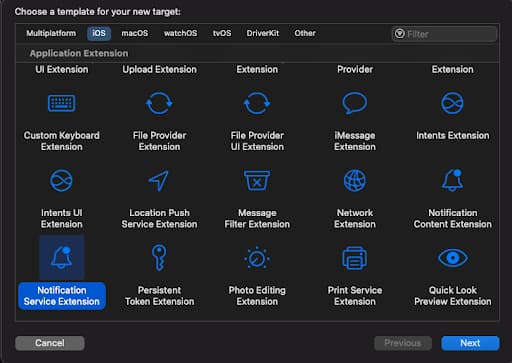
Task: Switch to the tvOS tab
Action: point(222,33)
